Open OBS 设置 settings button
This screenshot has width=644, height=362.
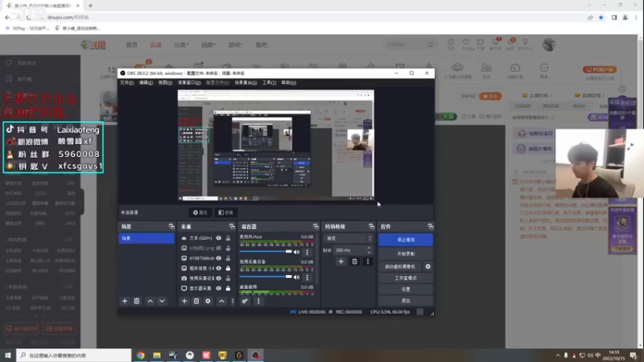[x=406, y=290]
